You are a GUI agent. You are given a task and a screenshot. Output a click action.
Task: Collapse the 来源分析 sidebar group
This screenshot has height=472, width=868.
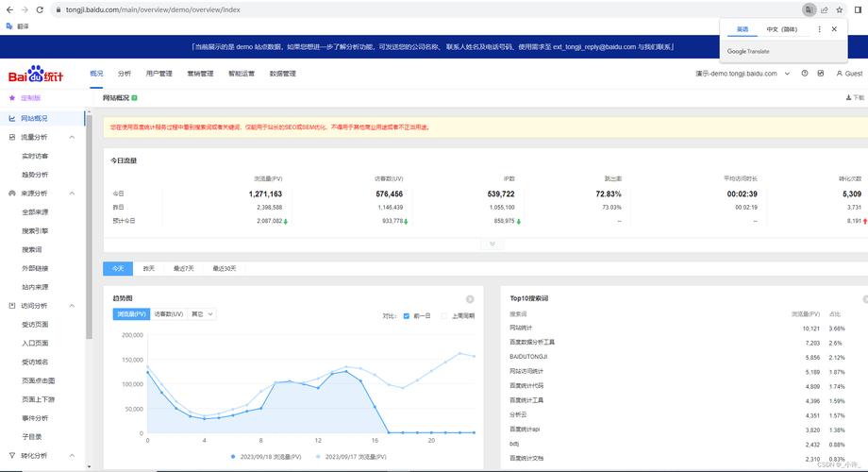click(72, 194)
